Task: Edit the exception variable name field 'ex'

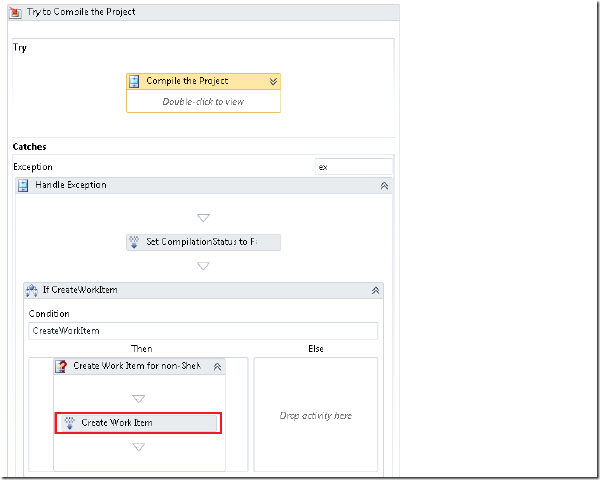Action: click(354, 167)
